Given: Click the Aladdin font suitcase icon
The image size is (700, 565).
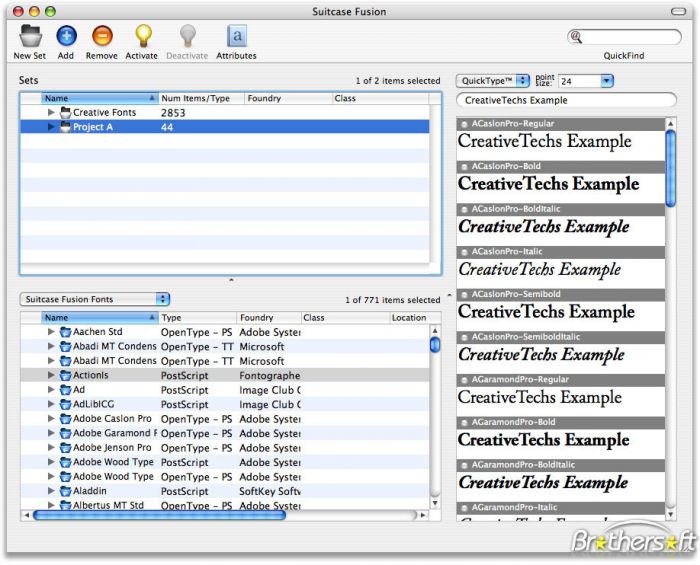Looking at the screenshot, I should 66,491.
